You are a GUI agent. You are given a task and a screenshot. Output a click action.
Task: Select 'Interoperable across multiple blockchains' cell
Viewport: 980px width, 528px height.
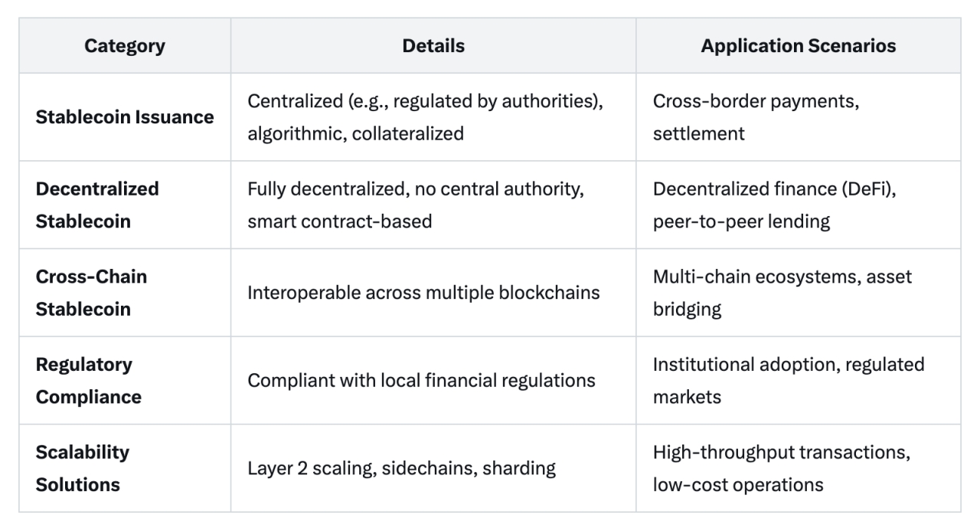[423, 293]
